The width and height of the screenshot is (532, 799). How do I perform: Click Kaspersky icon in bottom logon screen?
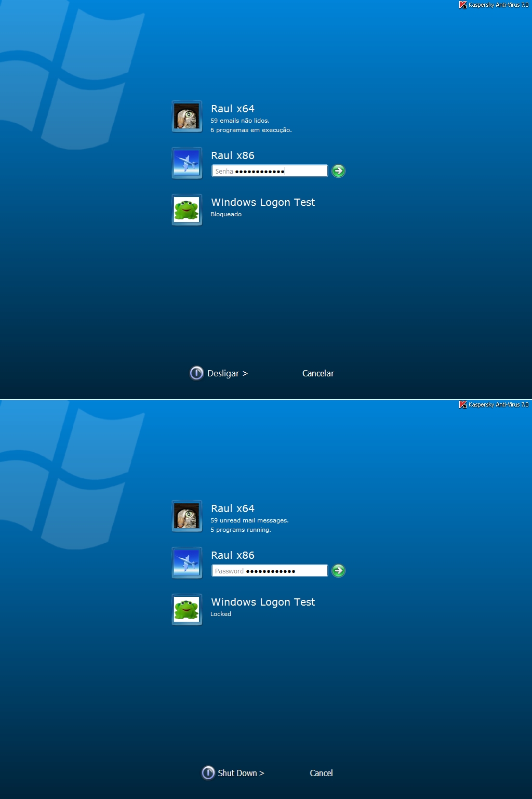coord(462,404)
